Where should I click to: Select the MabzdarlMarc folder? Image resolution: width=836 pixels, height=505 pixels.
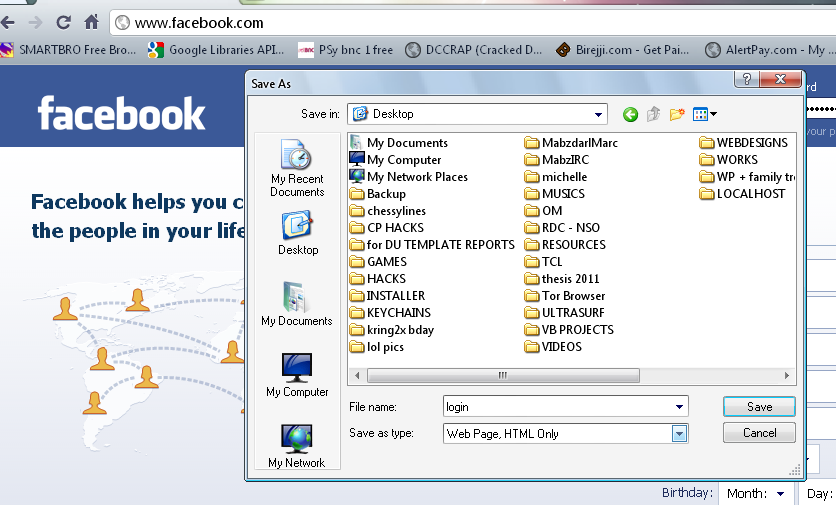tap(571, 143)
